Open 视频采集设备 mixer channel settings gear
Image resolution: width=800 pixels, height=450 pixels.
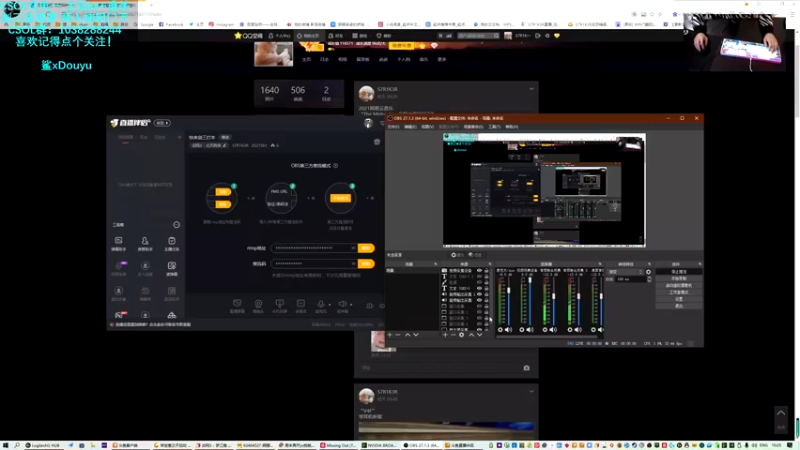coord(522,330)
